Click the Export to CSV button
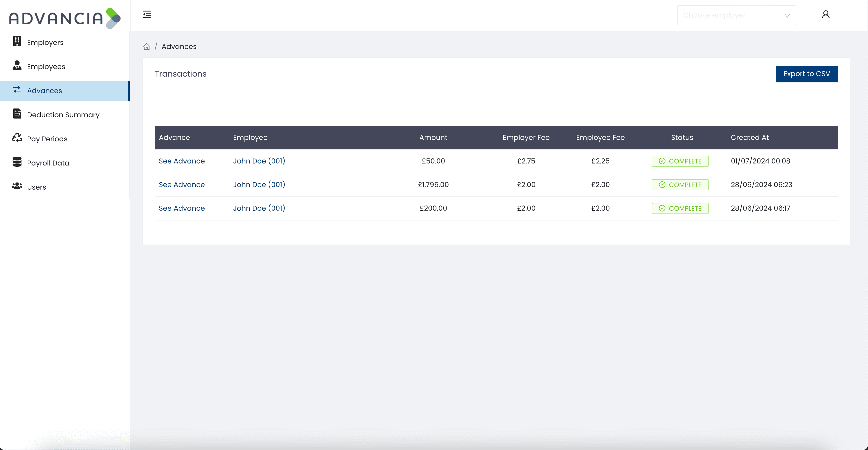 tap(807, 74)
